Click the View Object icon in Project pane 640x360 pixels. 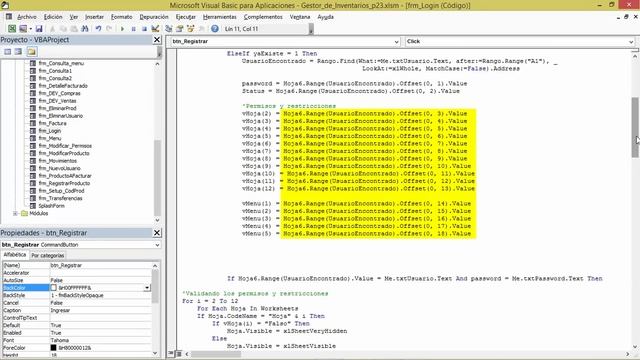(18, 51)
